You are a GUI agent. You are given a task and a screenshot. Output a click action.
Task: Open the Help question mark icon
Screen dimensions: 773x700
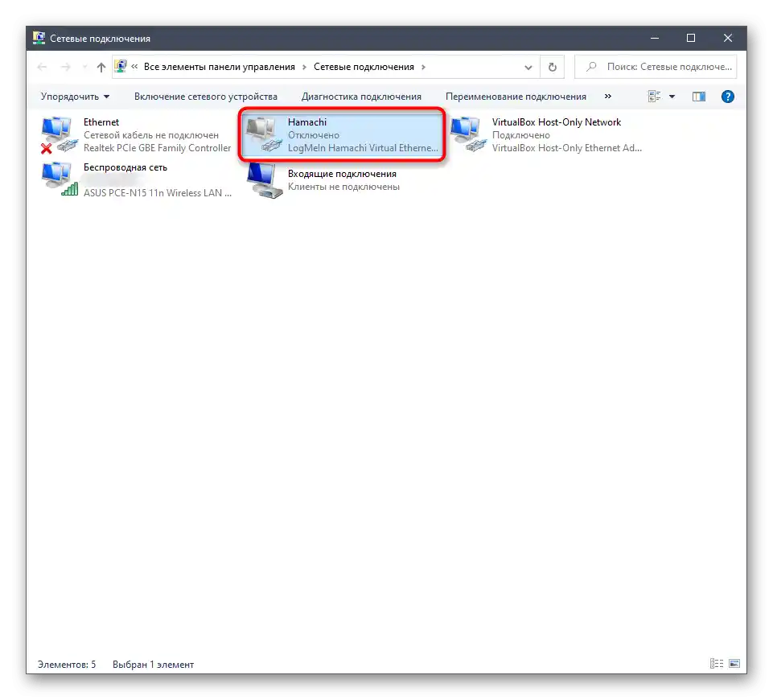[728, 97]
